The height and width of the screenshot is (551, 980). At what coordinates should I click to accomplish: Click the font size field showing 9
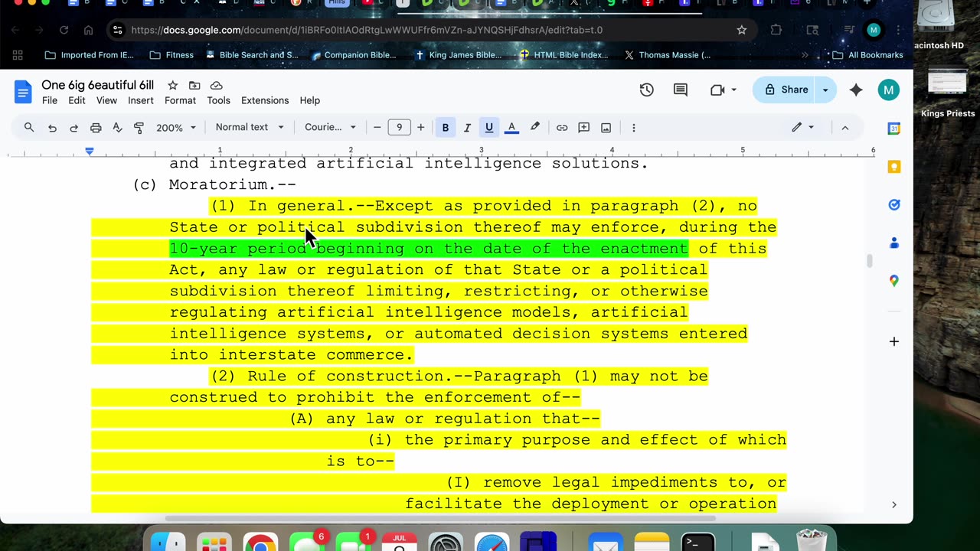click(399, 127)
